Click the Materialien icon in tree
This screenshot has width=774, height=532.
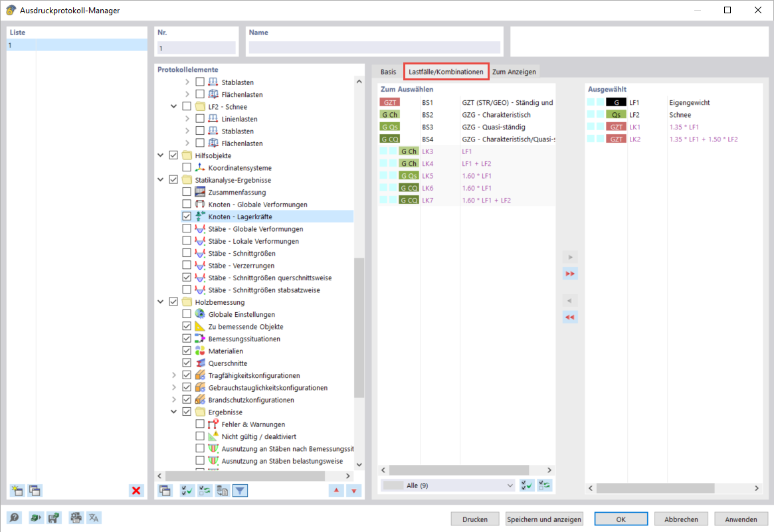[200, 351]
